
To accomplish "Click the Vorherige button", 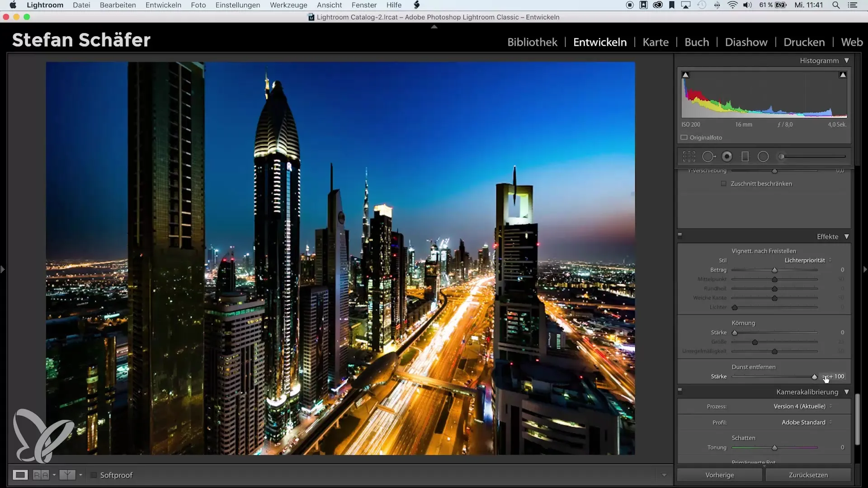I will tap(720, 475).
